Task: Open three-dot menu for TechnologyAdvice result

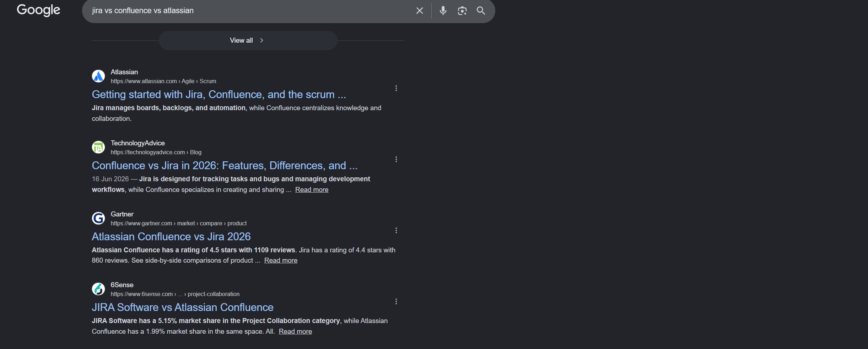Action: (396, 159)
